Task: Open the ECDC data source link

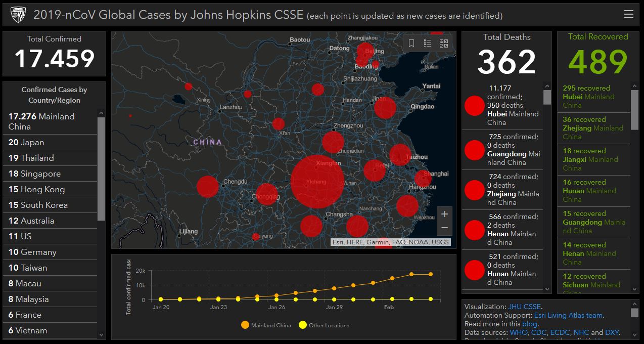Action: pos(561,332)
